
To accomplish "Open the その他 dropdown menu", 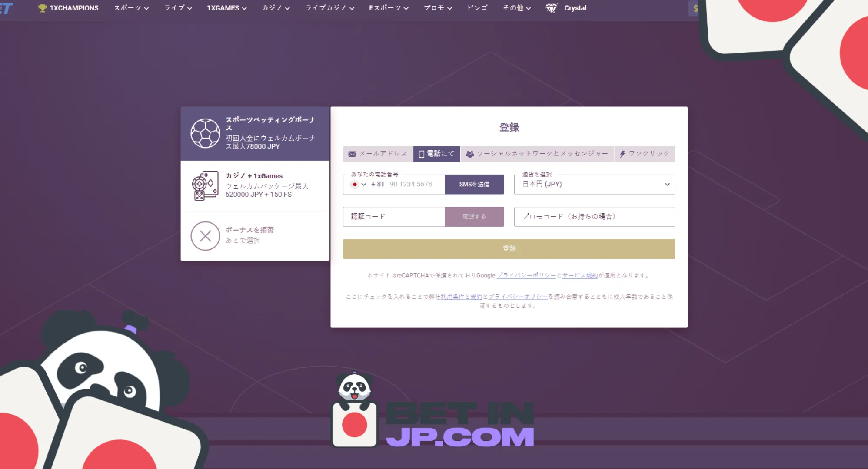I will [517, 8].
